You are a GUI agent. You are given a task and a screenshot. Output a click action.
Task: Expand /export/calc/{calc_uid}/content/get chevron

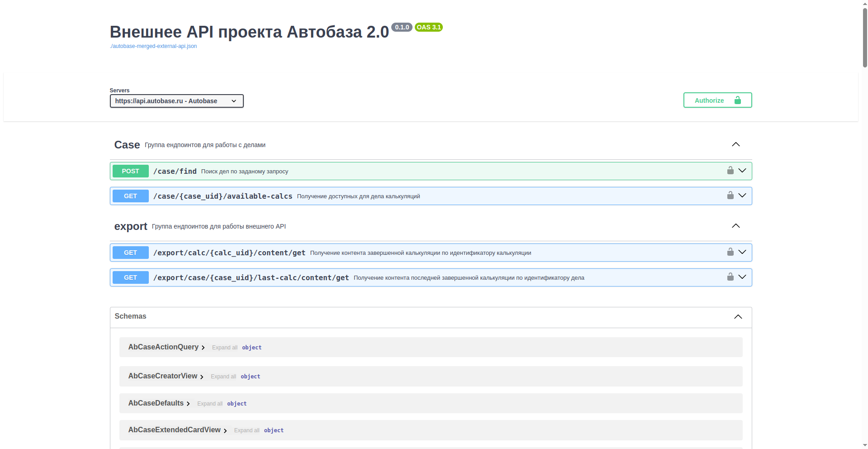point(742,252)
